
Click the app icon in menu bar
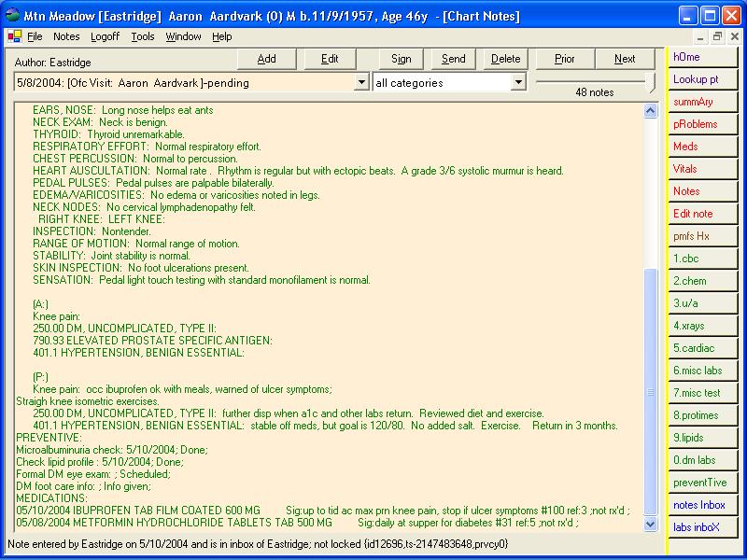point(14,36)
